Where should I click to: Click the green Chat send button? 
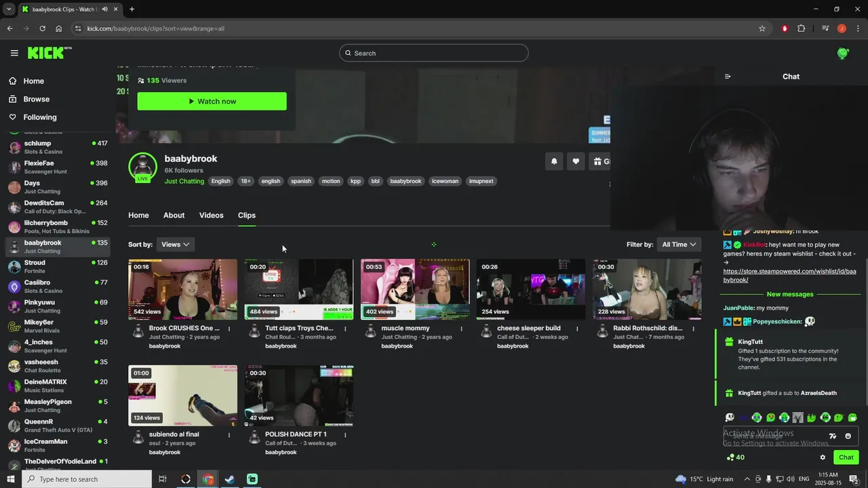tap(846, 457)
